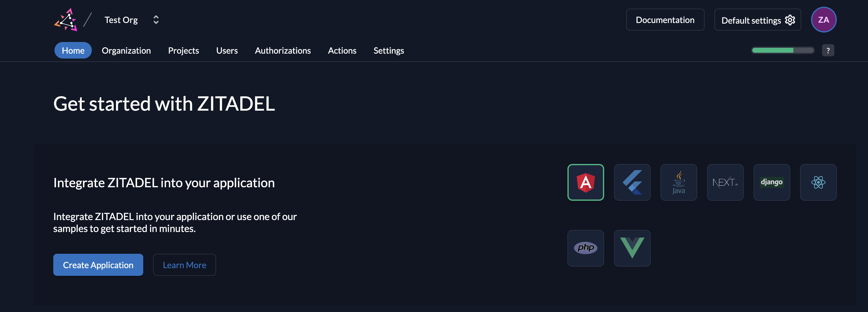Open Default settings with gear icon
868x312 pixels.
pyautogui.click(x=757, y=20)
